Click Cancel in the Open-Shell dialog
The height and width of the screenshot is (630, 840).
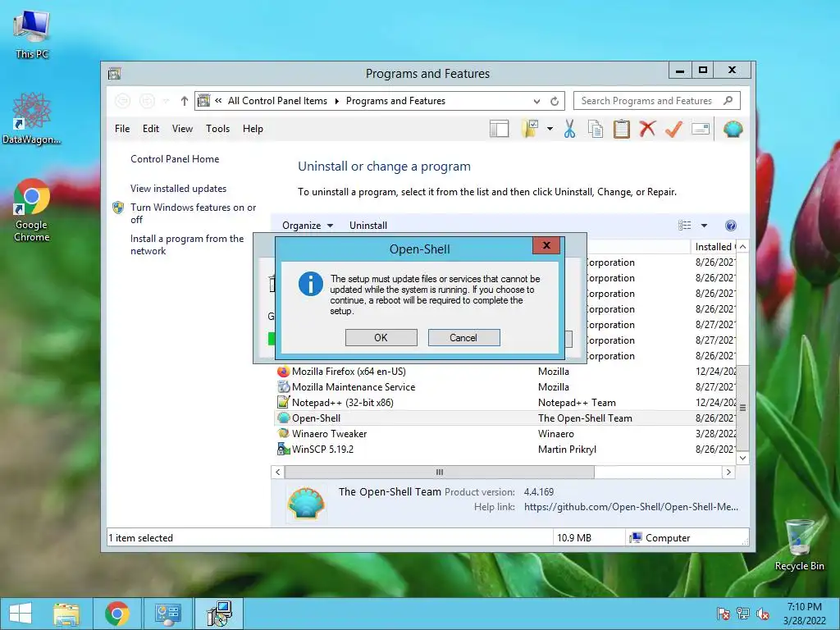click(x=463, y=337)
